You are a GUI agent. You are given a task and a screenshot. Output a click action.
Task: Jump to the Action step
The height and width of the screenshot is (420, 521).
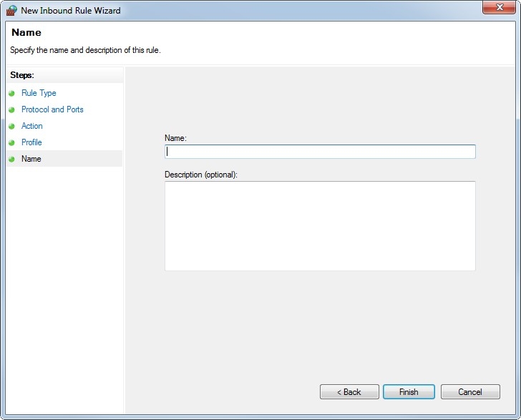32,126
